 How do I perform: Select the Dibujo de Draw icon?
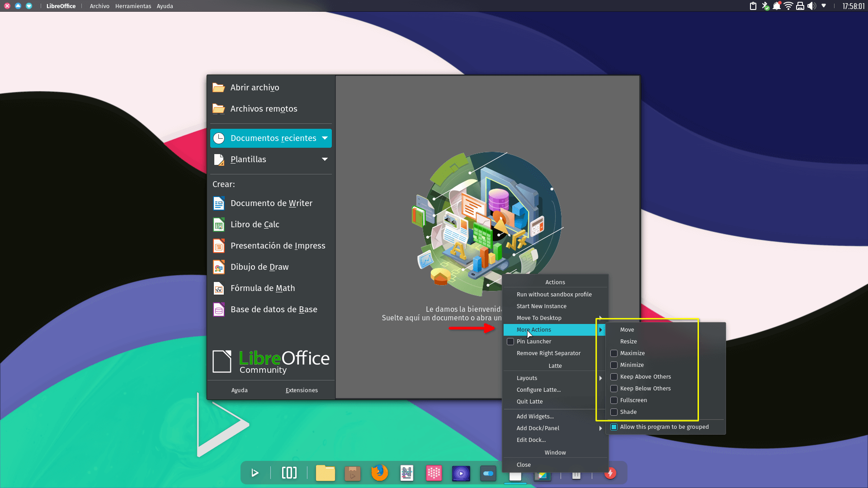[x=218, y=267]
